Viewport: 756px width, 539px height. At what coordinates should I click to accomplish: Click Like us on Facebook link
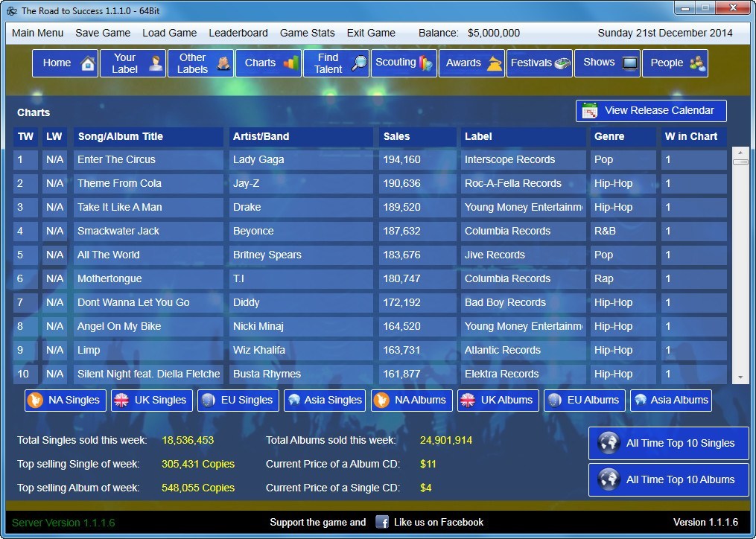pyautogui.click(x=438, y=522)
